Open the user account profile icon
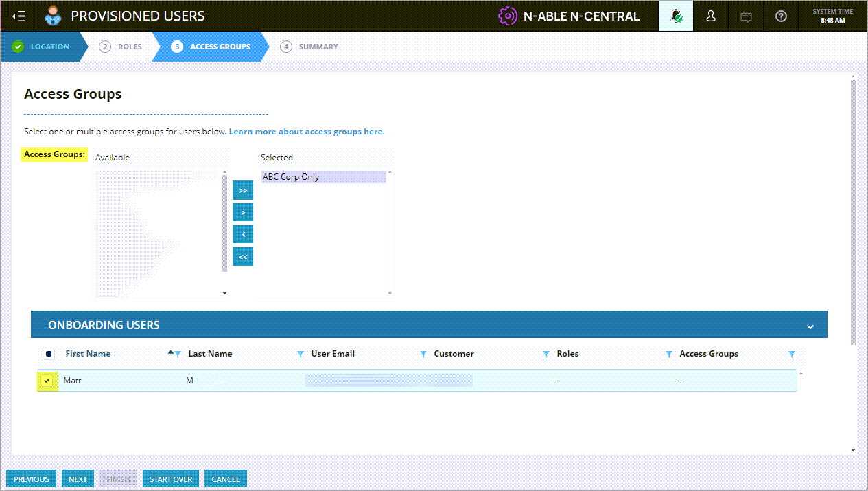Viewport: 868px width, 491px height. (711, 16)
